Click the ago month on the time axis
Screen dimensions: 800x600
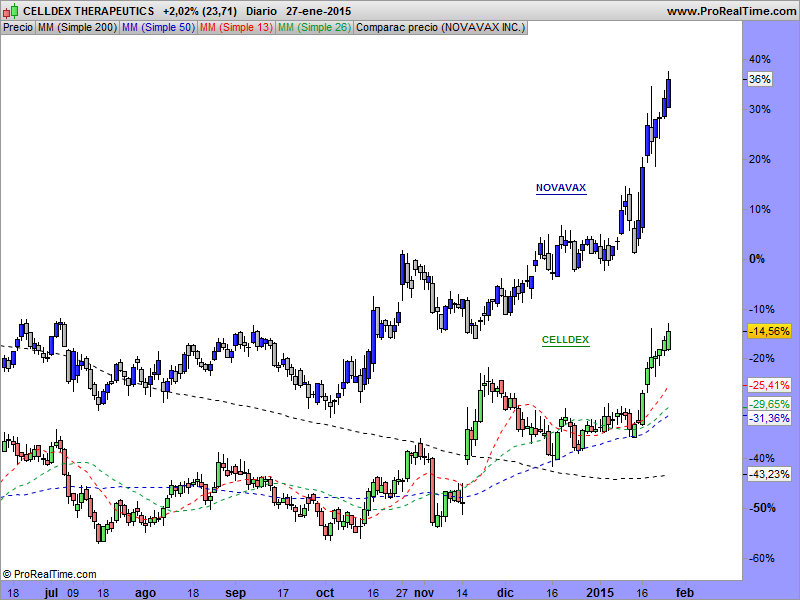pos(145,593)
